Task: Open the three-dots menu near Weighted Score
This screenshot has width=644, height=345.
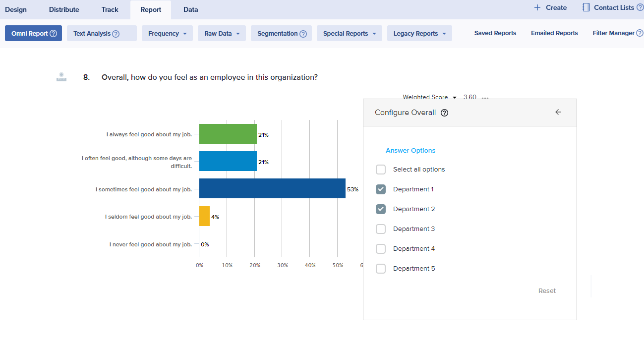Action: pos(485,98)
